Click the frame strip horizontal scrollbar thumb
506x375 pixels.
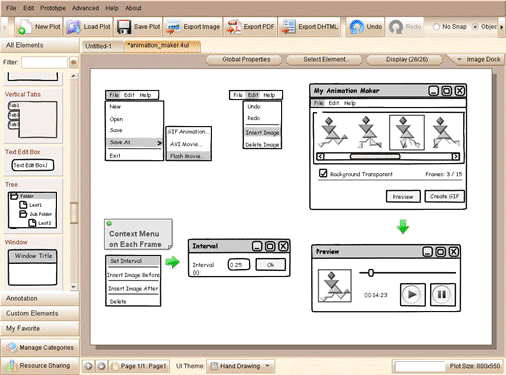375,156
